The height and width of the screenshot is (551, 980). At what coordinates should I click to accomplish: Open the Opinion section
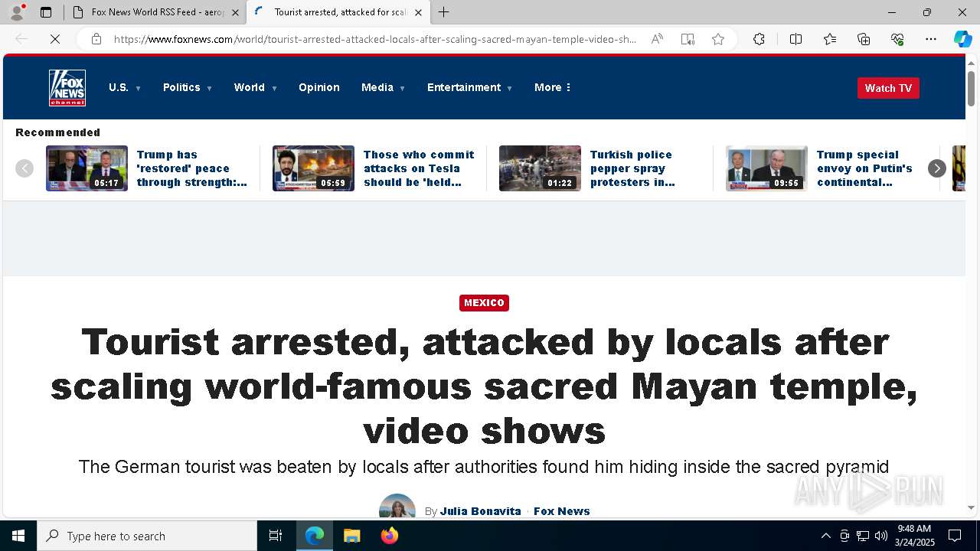click(x=319, y=87)
